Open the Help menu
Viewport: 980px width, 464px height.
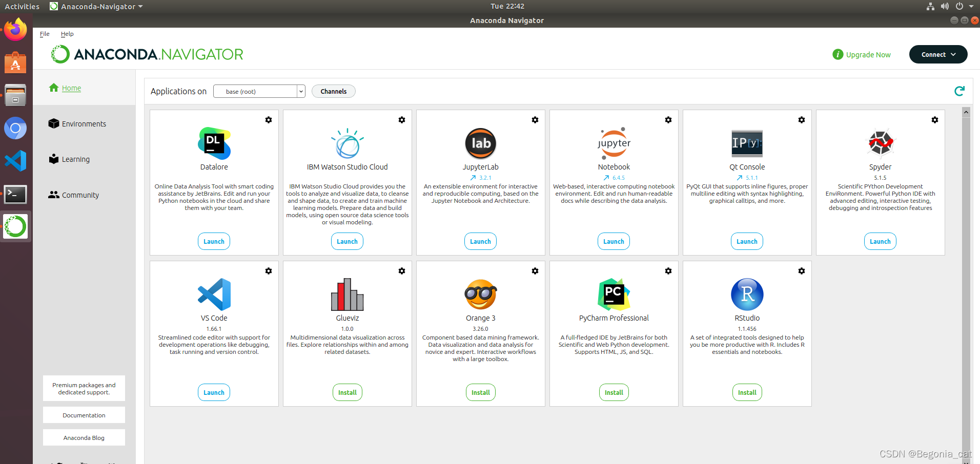[x=67, y=34]
